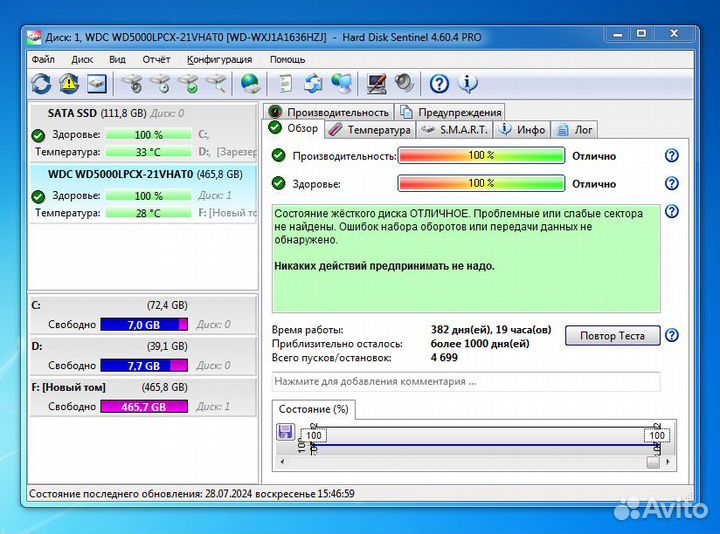Click the yellow warning disk alert icon
Screen dimensions: 720x534
coord(68,83)
